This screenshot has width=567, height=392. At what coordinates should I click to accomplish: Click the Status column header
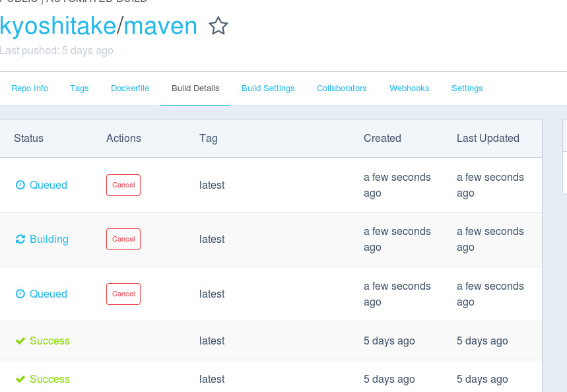point(28,138)
